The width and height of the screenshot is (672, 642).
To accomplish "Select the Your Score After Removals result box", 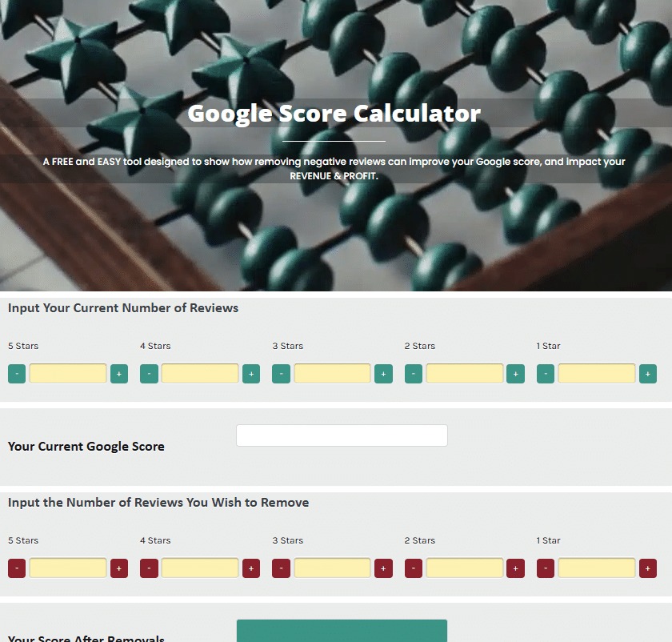I will click(342, 632).
